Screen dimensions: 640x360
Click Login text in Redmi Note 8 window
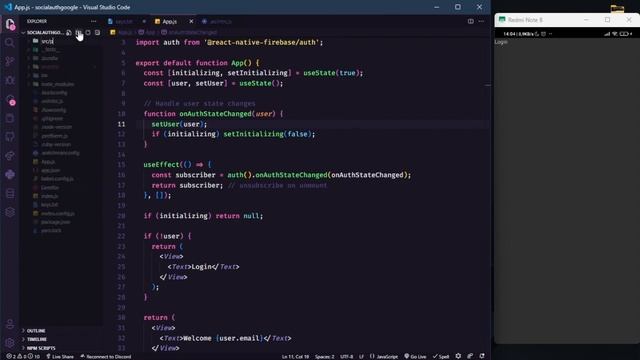(501, 42)
